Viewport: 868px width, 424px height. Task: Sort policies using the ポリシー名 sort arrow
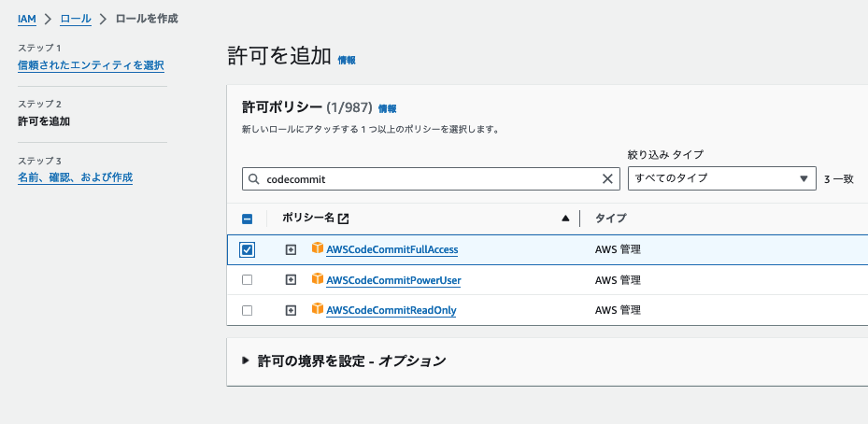pos(565,219)
